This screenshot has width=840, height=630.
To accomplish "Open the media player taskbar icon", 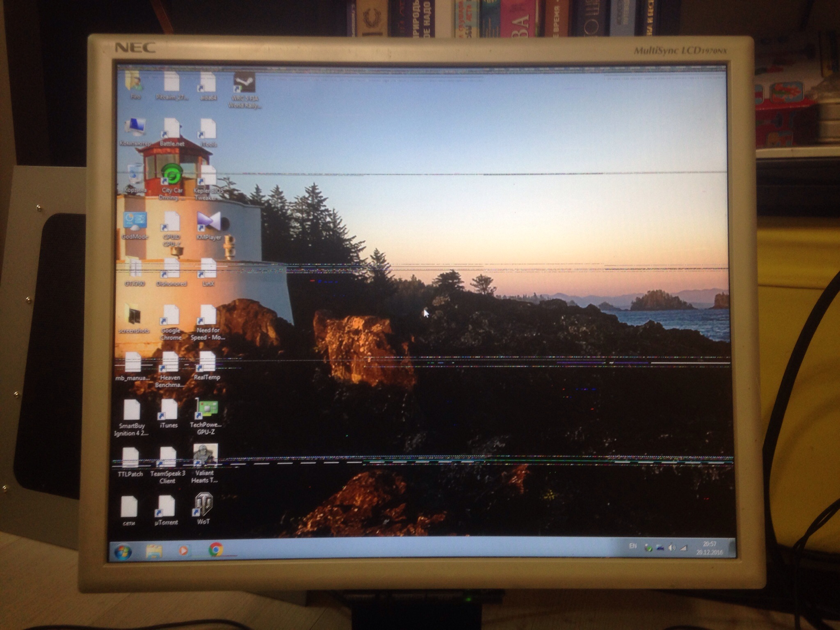I will pos(183,550).
